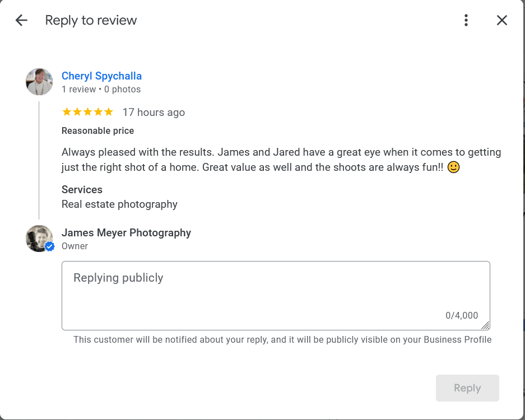Open the three-dot more options menu

click(x=466, y=21)
